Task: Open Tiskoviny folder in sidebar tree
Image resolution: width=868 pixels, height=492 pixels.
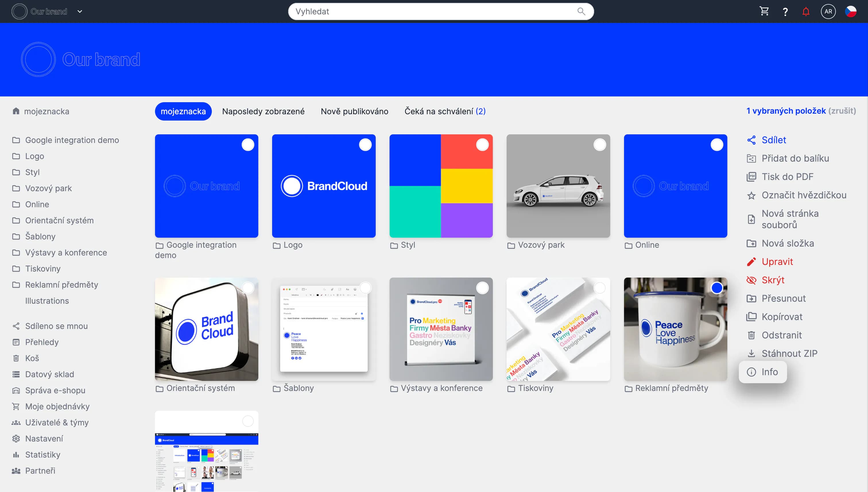Action: coord(42,269)
